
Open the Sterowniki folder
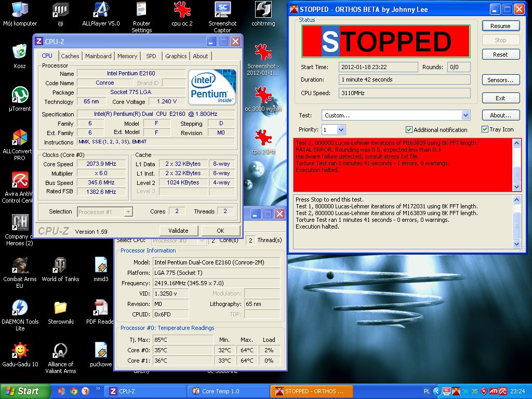click(60, 312)
